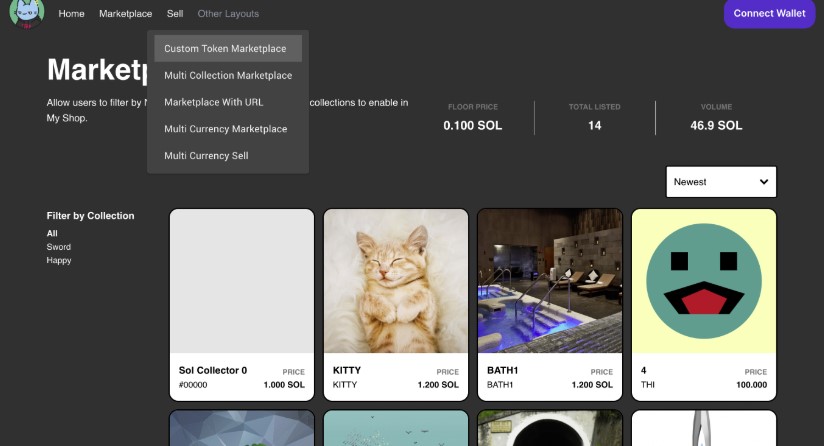Viewport: 824px width, 446px height.
Task: Choose Multi Currency Marketplace
Action: 228,129
